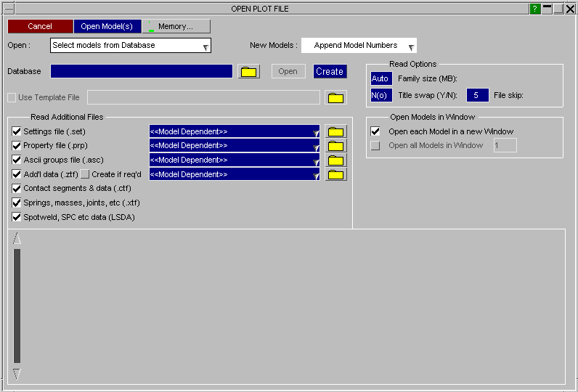Open the green help question mark icon
The height and width of the screenshot is (392, 578).
pyautogui.click(x=534, y=9)
